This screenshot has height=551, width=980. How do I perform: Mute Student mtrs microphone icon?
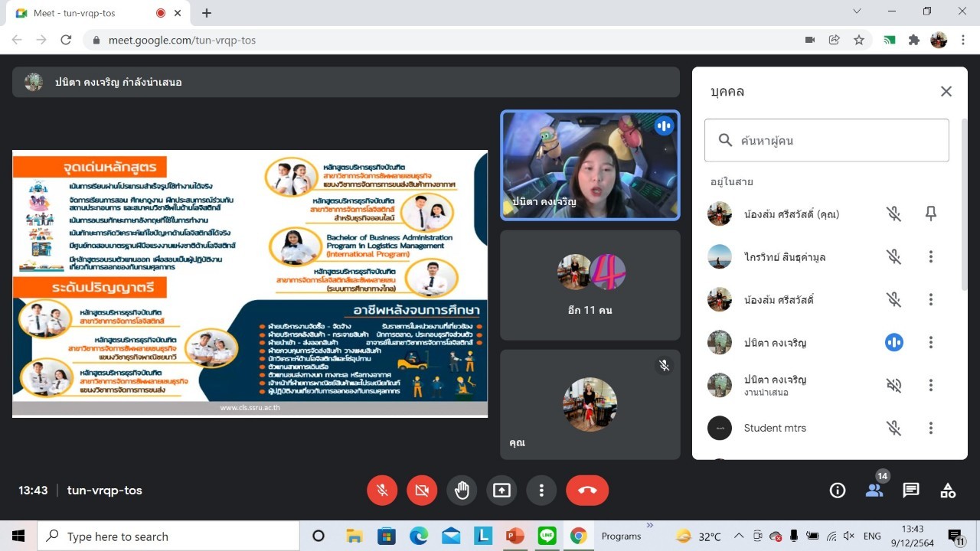tap(893, 428)
